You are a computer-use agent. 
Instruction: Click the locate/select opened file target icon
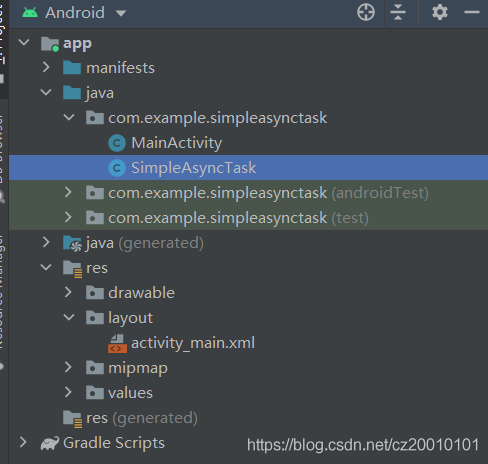point(366,13)
